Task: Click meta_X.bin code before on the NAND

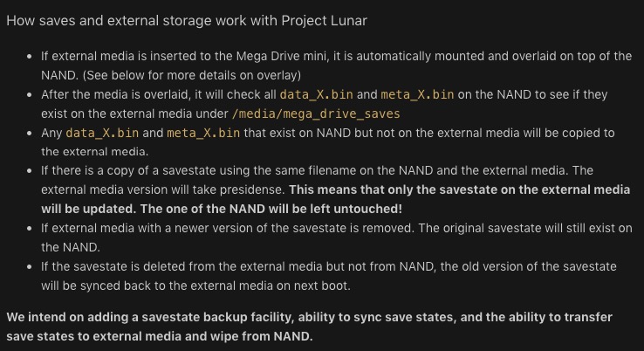Action: click(417, 94)
